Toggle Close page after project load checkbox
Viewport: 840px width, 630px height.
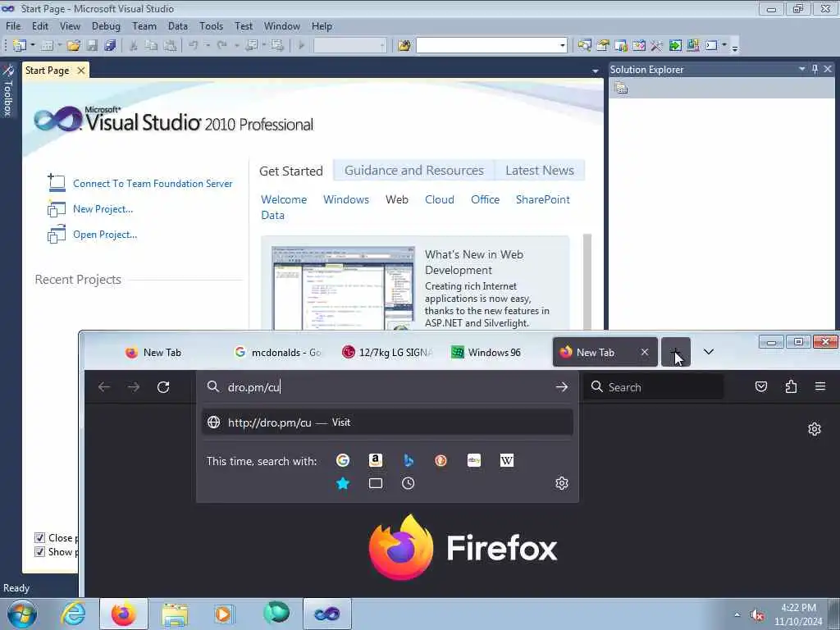tap(39, 538)
